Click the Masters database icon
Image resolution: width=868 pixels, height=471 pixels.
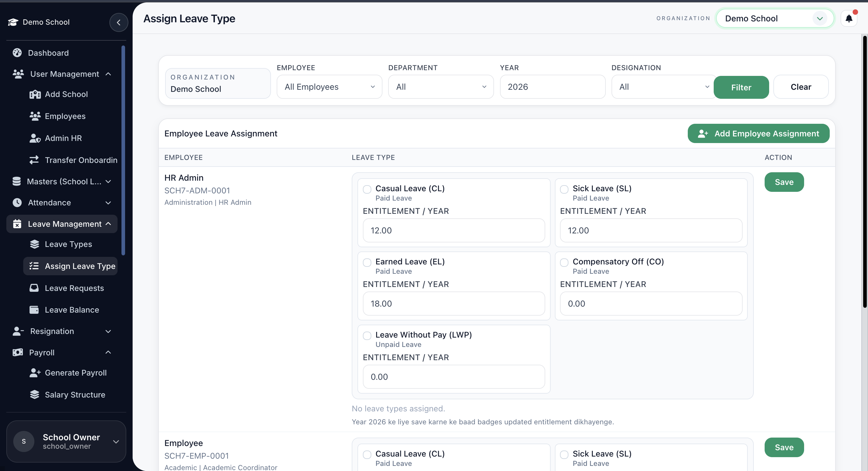(17, 182)
